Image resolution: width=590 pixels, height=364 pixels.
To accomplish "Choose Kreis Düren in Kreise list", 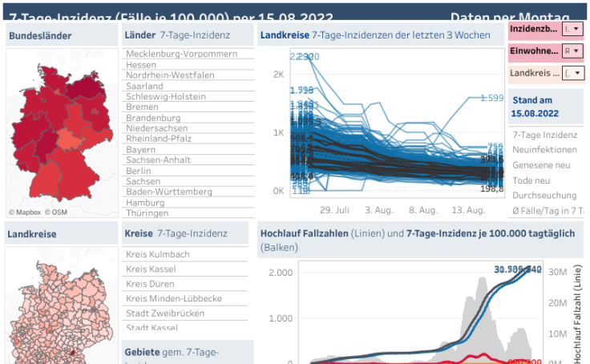I will [153, 284].
